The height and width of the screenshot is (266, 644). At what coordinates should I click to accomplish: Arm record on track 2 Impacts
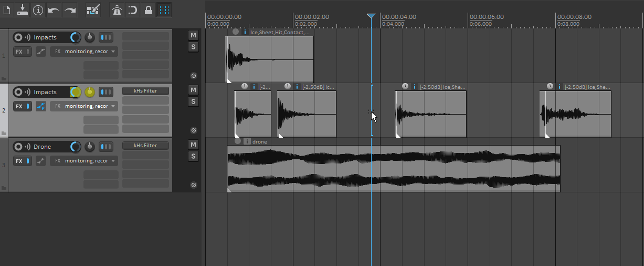[18, 92]
